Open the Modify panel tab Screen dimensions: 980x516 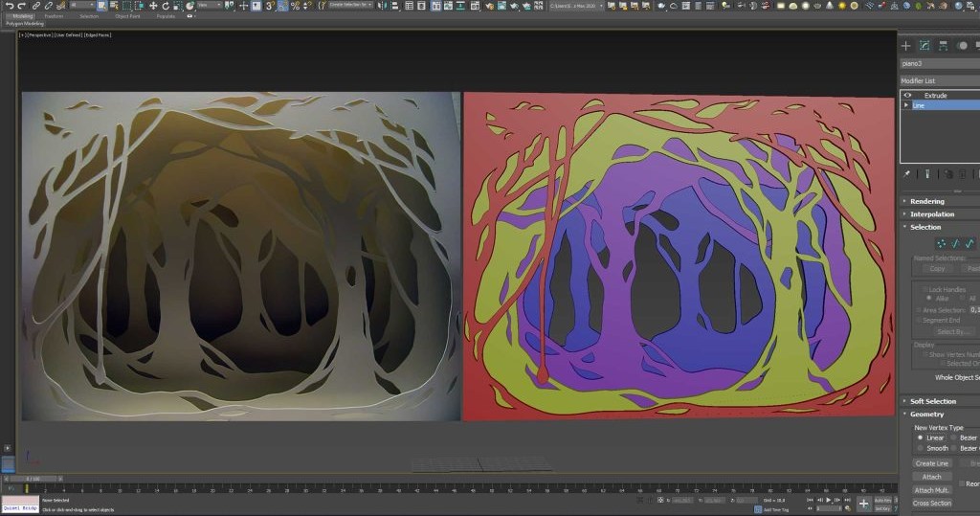[924, 46]
